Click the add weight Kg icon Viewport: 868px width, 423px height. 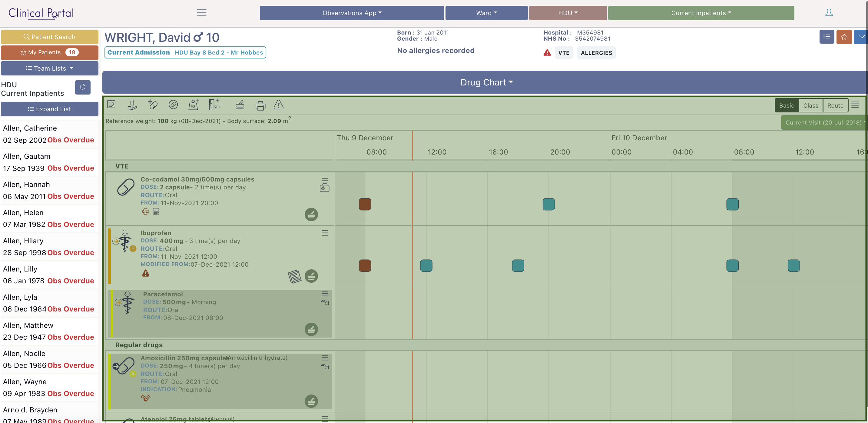[x=194, y=105]
